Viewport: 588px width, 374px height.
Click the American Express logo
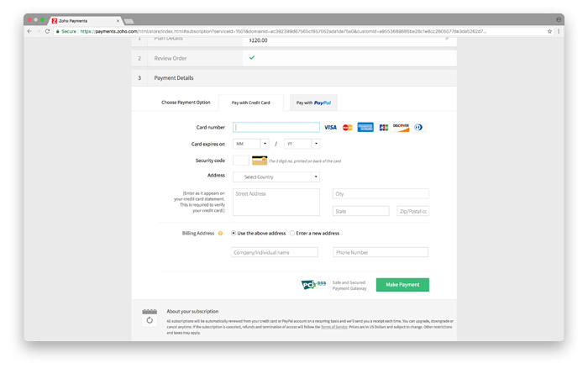click(365, 127)
